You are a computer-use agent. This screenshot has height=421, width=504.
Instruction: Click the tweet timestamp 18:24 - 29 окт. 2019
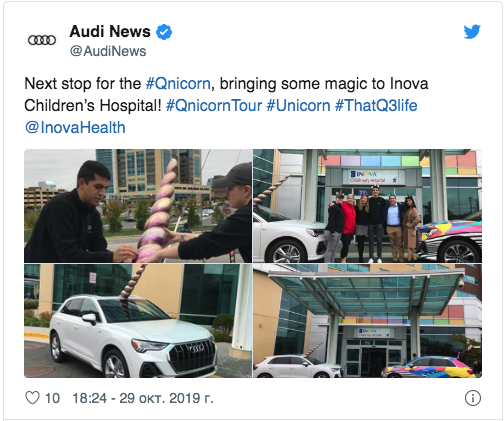143,398
